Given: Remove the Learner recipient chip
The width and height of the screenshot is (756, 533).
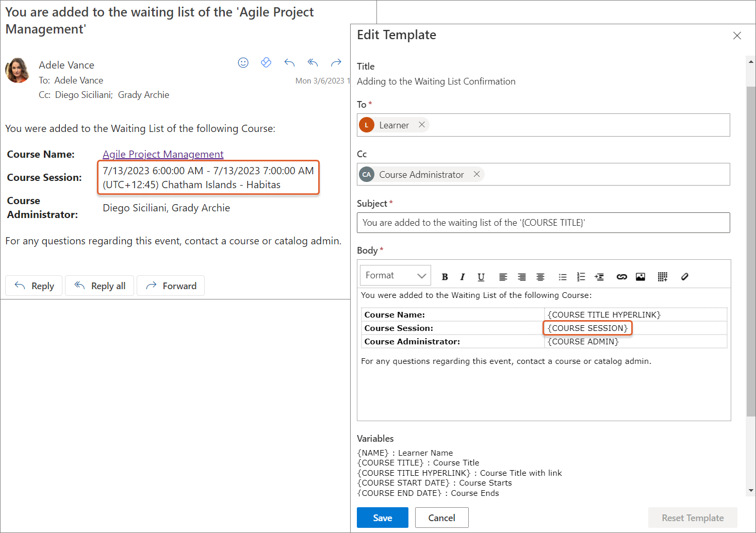Looking at the screenshot, I should 422,125.
